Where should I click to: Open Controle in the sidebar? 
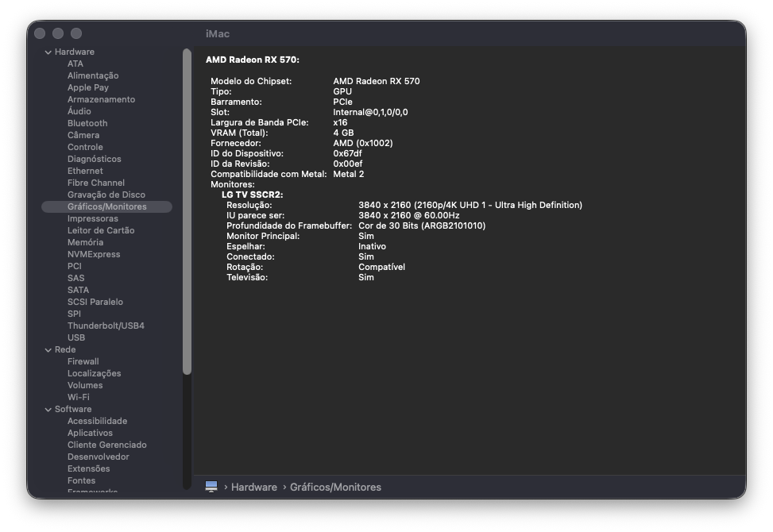click(x=85, y=147)
